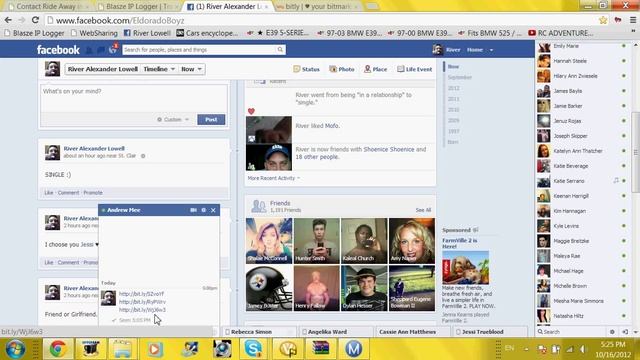
Task: Select the Life Event tab
Action: tap(415, 69)
